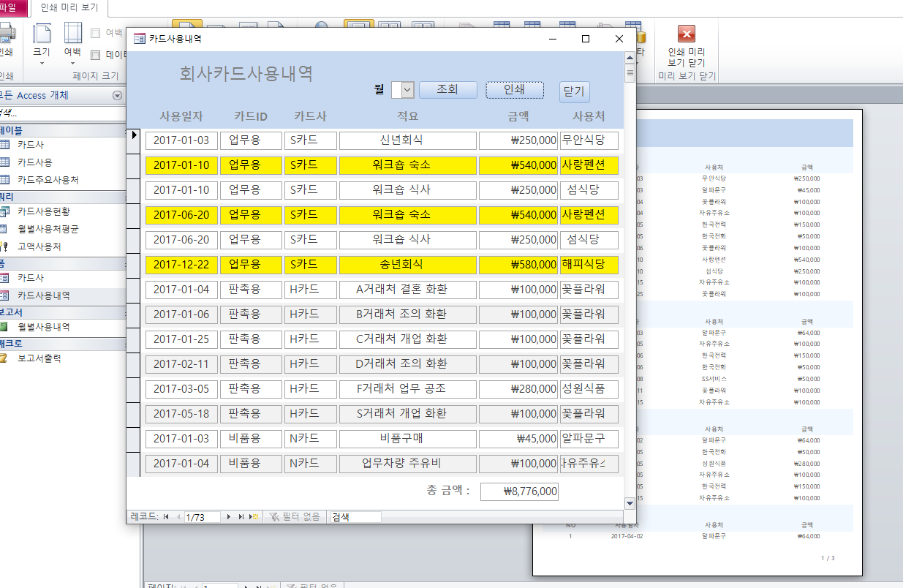
Task: Click the red Close Print Preview icon
Action: click(686, 34)
